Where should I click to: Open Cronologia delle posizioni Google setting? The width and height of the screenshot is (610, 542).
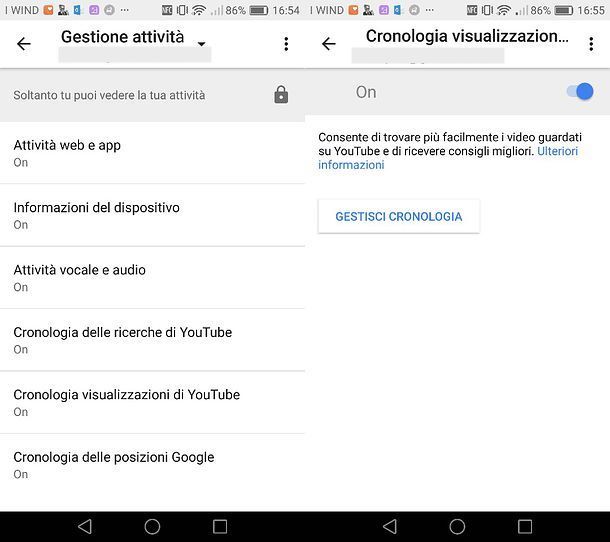(x=152, y=464)
